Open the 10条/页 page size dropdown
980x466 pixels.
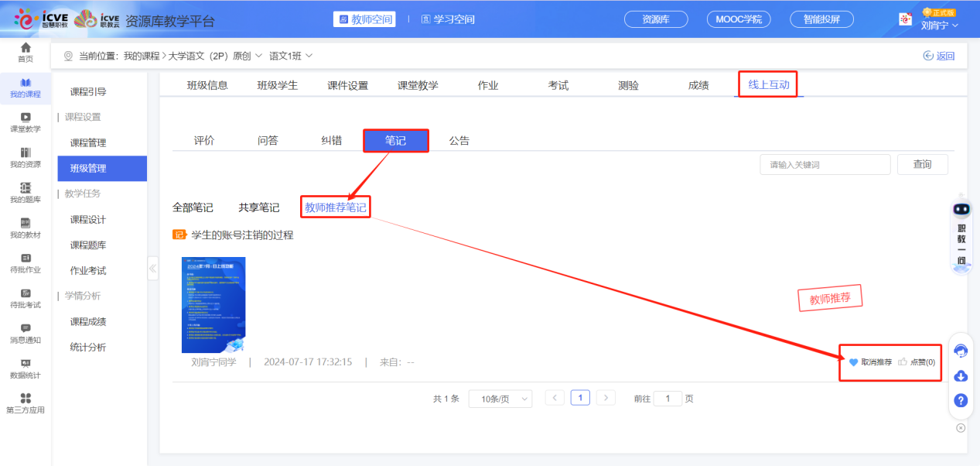click(500, 398)
